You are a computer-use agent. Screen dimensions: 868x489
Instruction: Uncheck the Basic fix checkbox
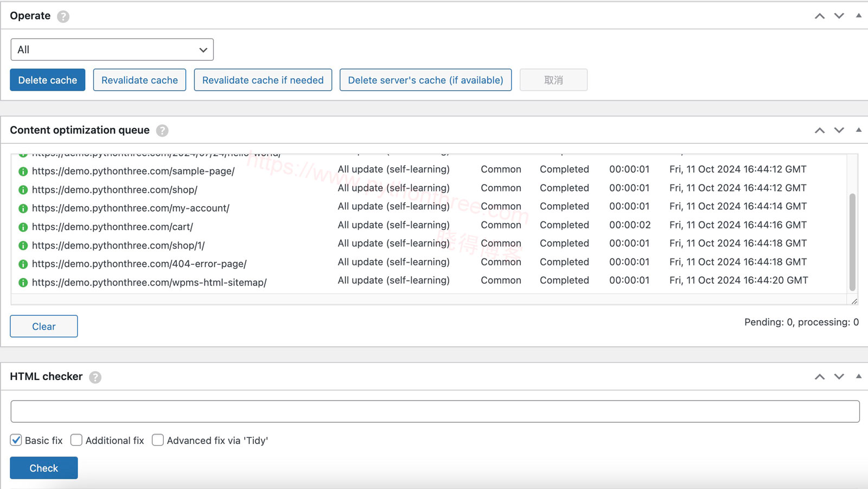pos(16,440)
